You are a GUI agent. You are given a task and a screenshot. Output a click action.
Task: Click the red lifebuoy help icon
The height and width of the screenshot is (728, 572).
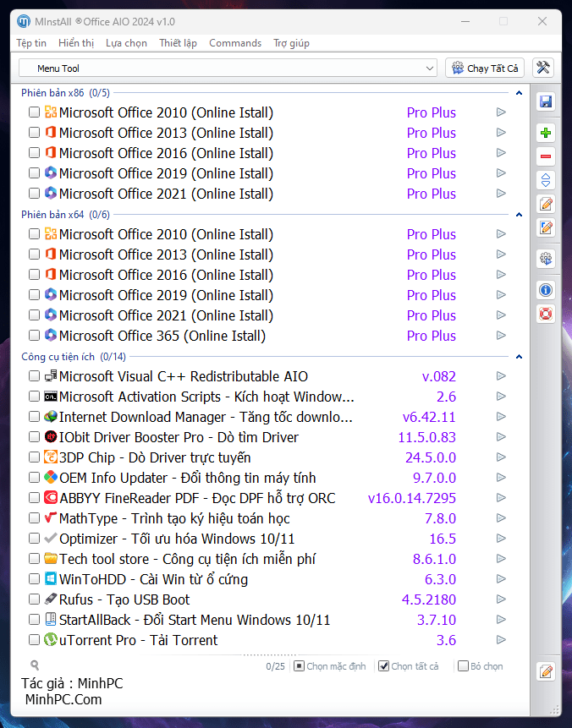[x=546, y=314]
